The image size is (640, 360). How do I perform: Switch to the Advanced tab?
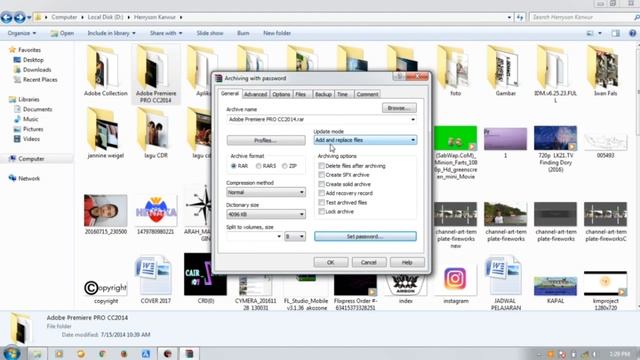pyautogui.click(x=256, y=94)
